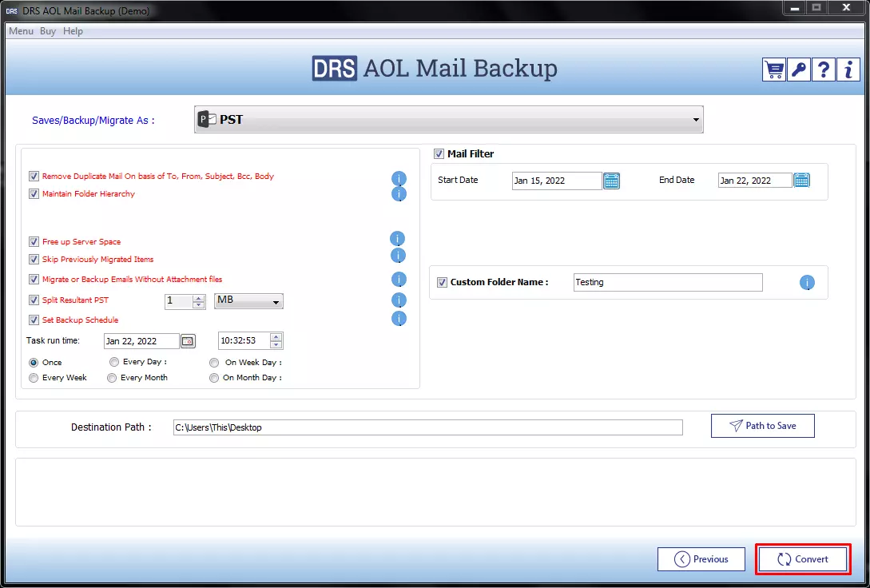870x588 pixels.
Task: Click the Path to Save button
Action: [763, 426]
